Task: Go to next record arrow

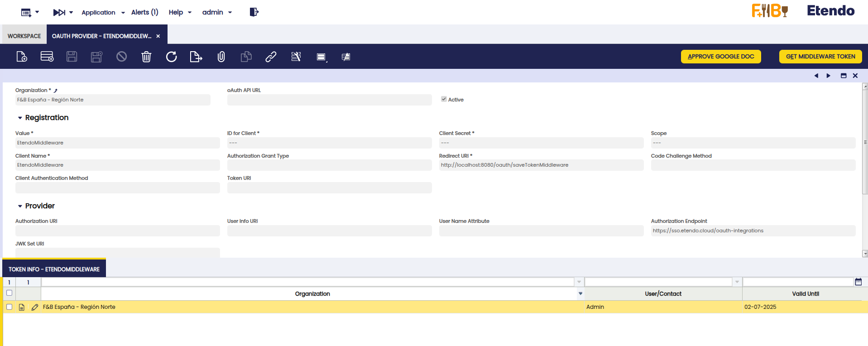Action: coord(829,76)
